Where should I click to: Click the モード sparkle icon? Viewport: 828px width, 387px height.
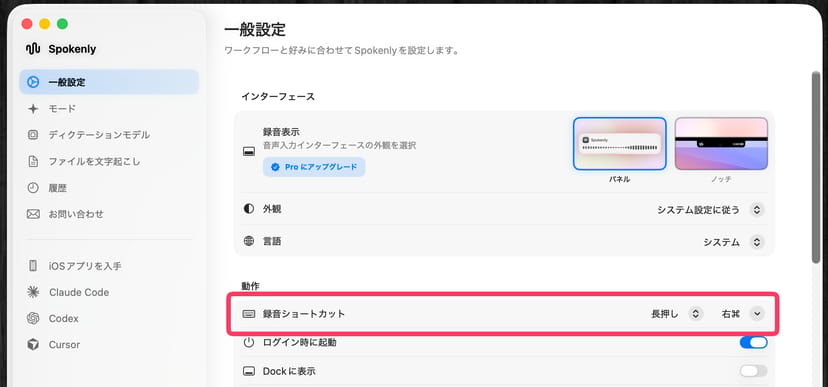(x=33, y=109)
